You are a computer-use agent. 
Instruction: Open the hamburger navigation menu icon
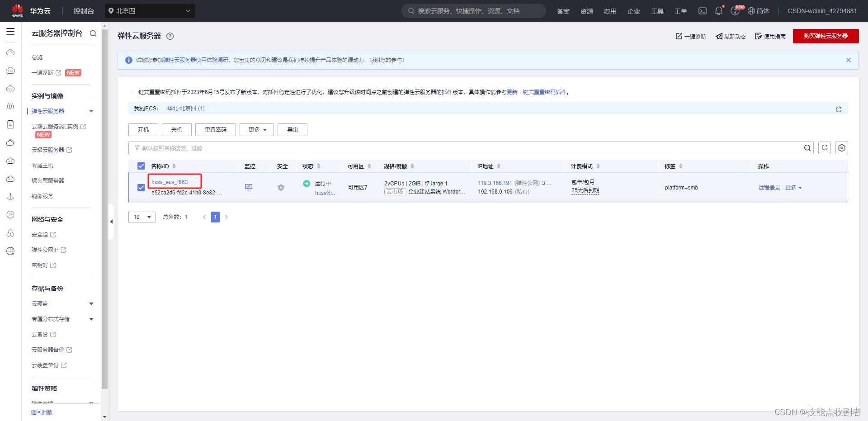[10, 32]
